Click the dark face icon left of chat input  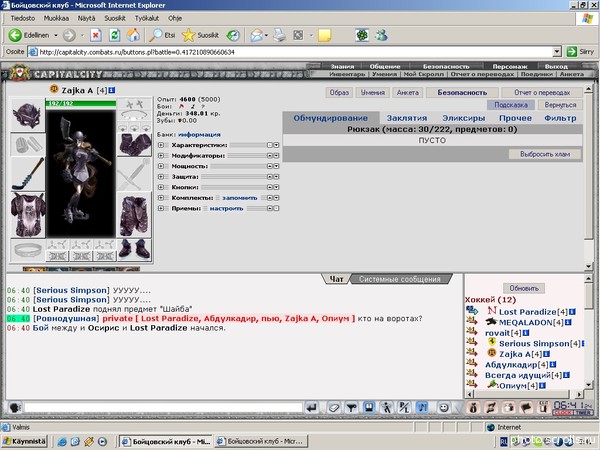14,408
